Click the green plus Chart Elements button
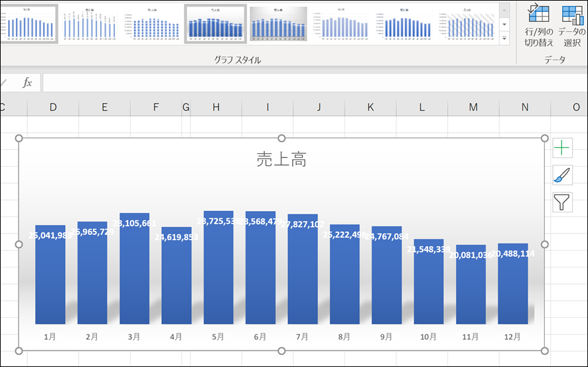Image resolution: width=588 pixels, height=367 pixels. (562, 148)
